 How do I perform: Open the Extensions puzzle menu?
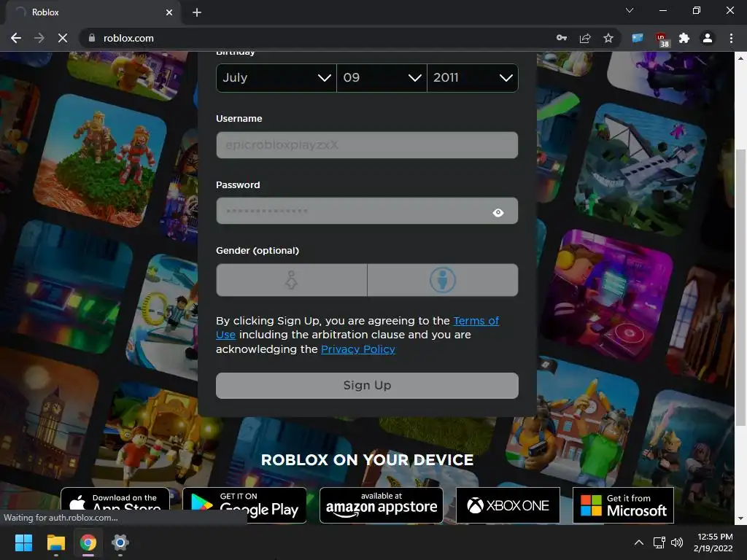684,38
